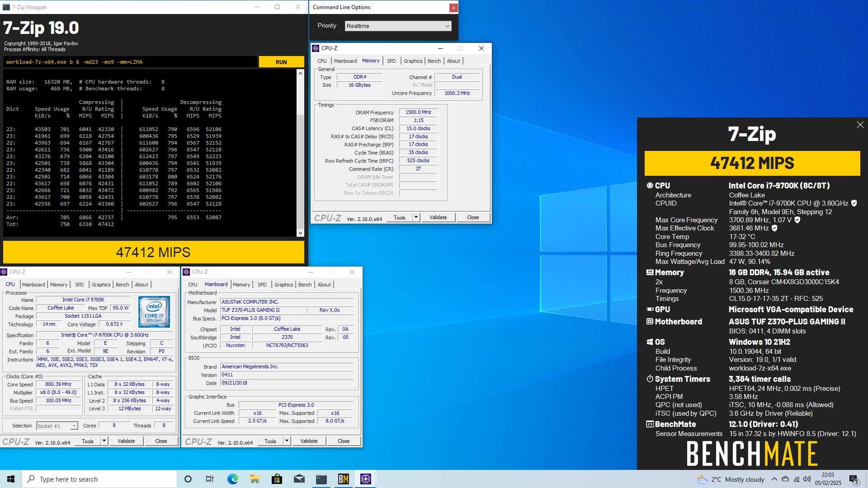Click the Uncore Frequency 1000.2 MHz value
This screenshot has width=868, height=488.
pos(457,93)
